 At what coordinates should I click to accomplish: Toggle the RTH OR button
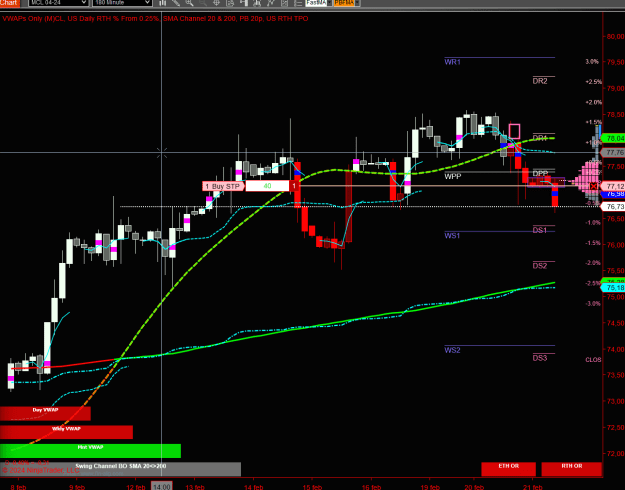(571, 469)
